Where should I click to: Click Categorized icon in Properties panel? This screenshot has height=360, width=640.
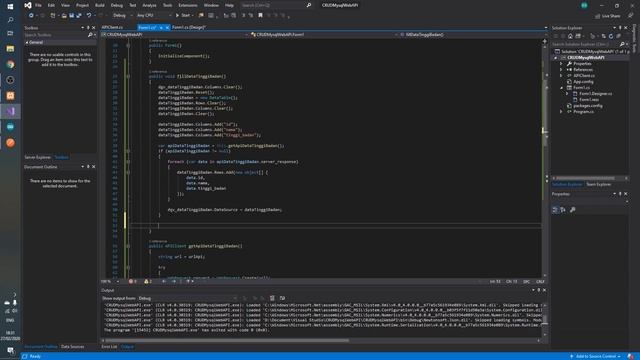coord(555,210)
